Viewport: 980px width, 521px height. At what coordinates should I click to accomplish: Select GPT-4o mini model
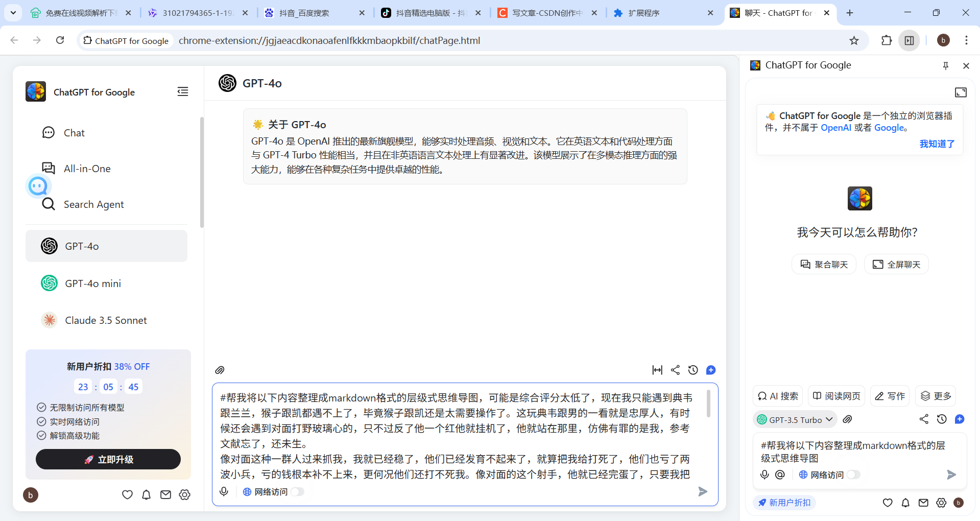click(106, 283)
